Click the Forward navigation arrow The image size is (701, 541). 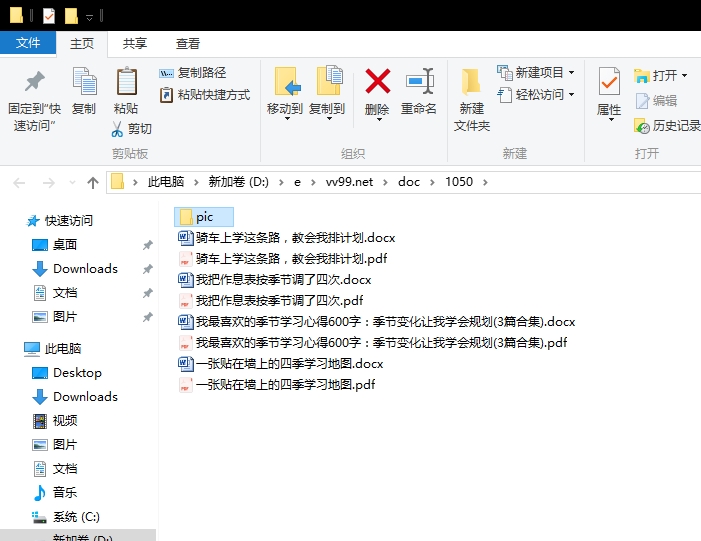48,182
